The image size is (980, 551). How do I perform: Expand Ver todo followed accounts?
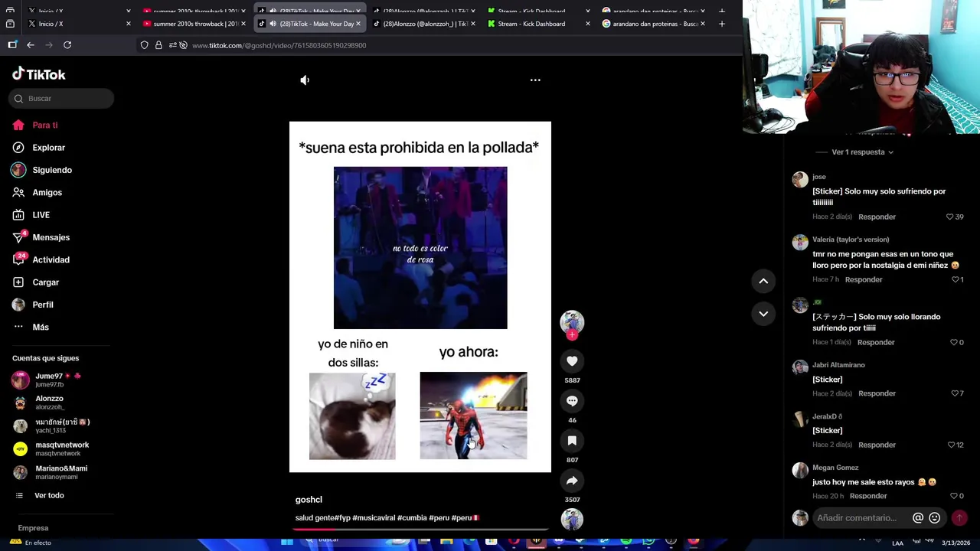(49, 496)
